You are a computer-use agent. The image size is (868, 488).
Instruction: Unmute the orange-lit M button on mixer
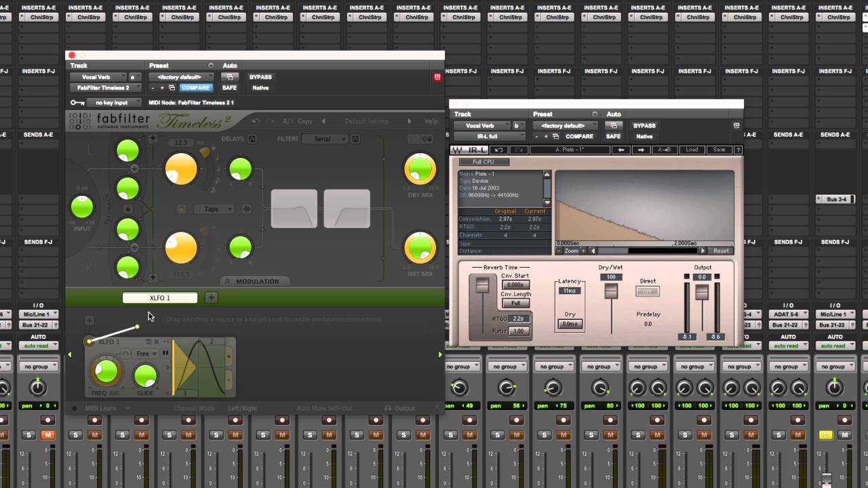click(x=47, y=435)
